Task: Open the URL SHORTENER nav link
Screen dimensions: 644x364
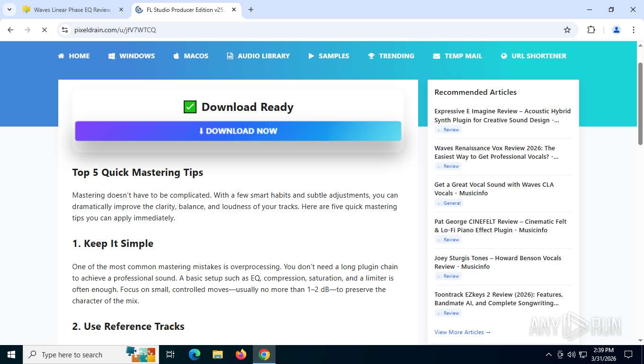Action: click(533, 56)
